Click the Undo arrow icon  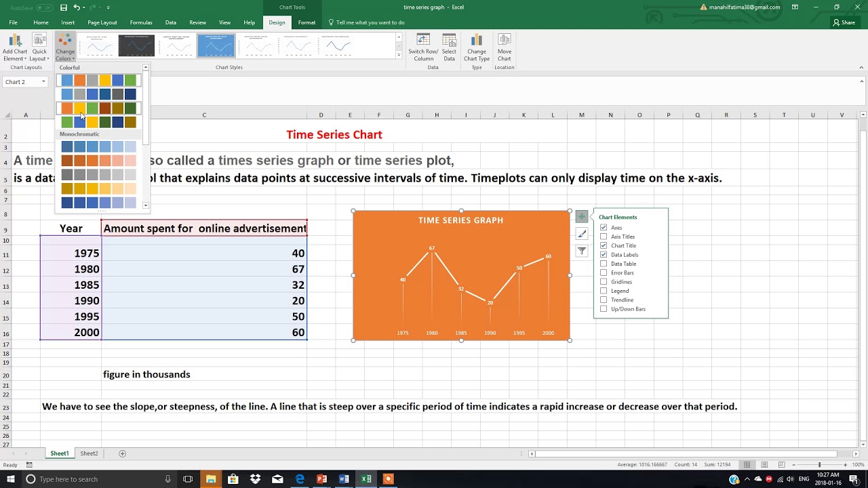[76, 7]
